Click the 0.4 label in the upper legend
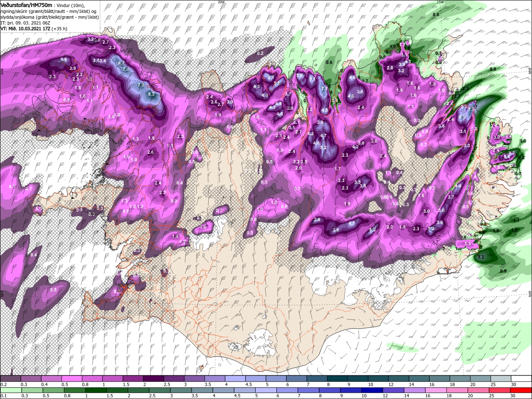The image size is (532, 399). coord(44,384)
